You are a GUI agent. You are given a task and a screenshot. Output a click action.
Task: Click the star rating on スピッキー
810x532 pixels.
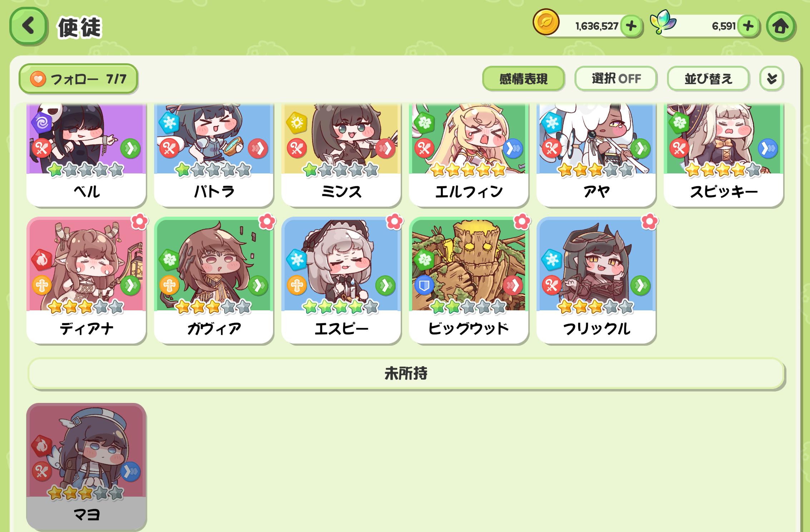click(x=723, y=170)
